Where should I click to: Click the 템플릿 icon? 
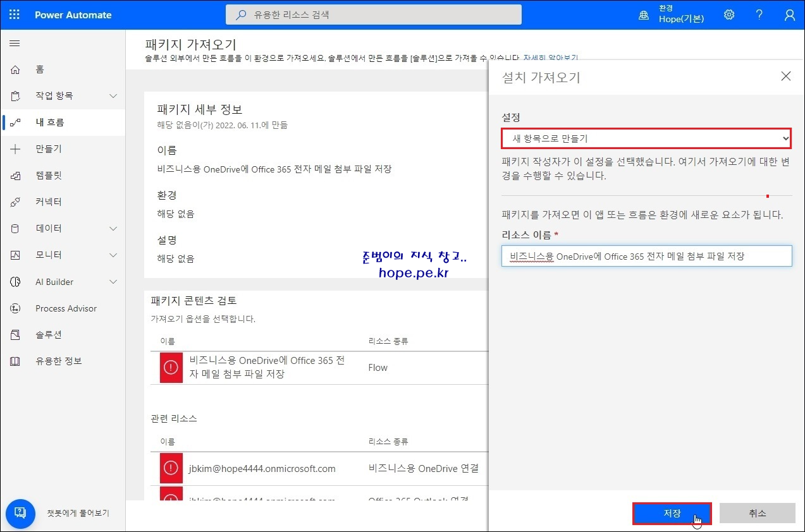point(15,176)
